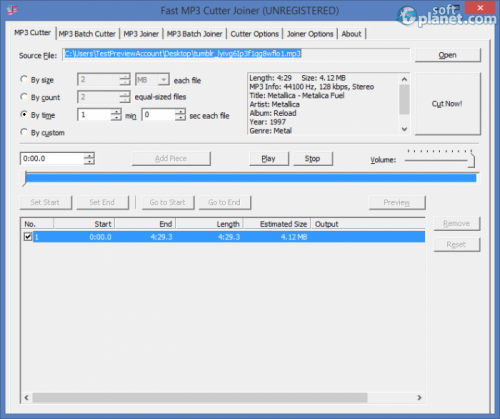
Task: Click the list's left scroll arrow
Action: tap(27, 397)
